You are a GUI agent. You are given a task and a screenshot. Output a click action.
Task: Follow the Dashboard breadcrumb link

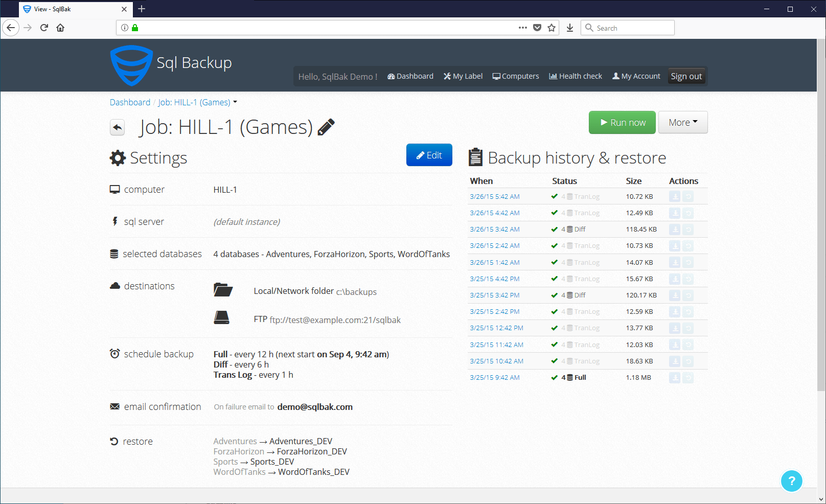130,102
